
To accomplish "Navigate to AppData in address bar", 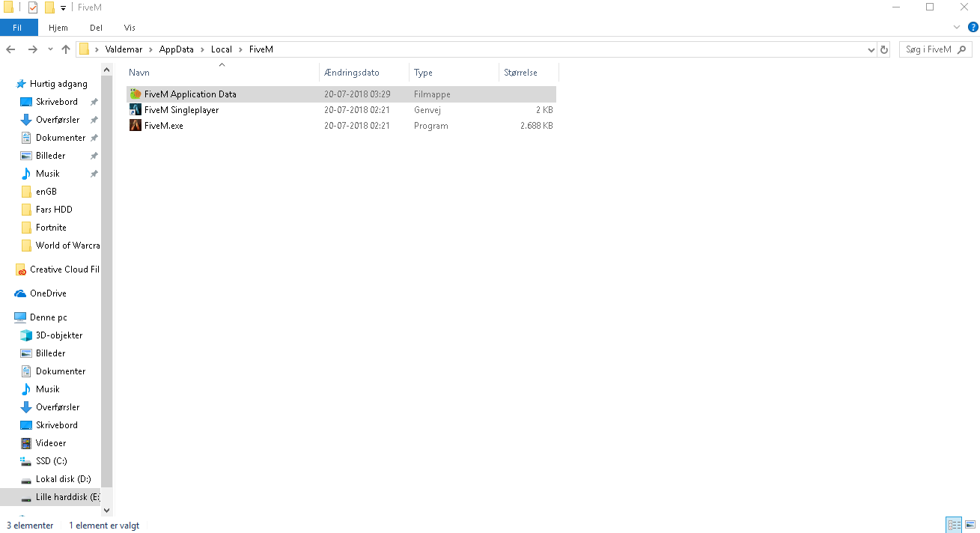I will 176,49.
